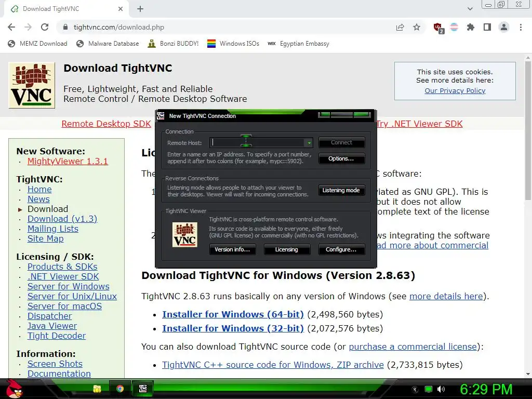Open purchase a commercial license link
This screenshot has height=399, width=532.
[x=413, y=347]
